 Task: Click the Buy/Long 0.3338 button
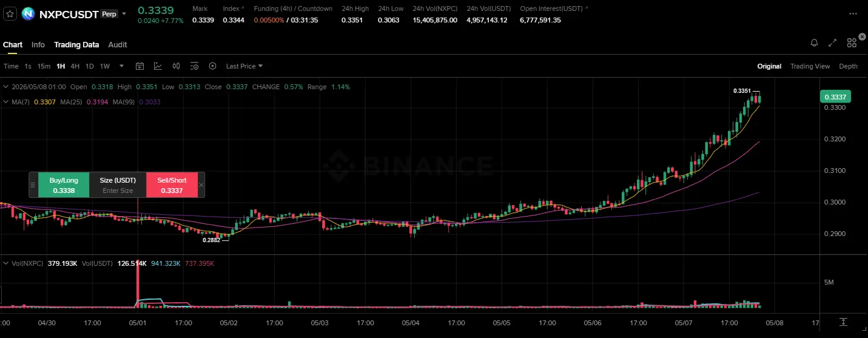point(64,185)
